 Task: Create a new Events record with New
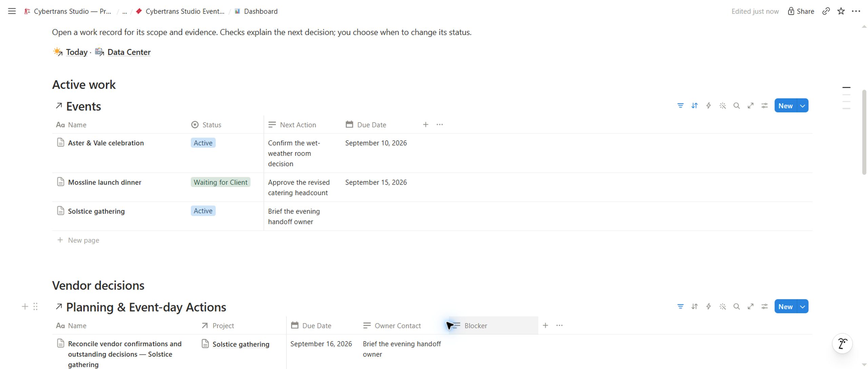(x=786, y=106)
